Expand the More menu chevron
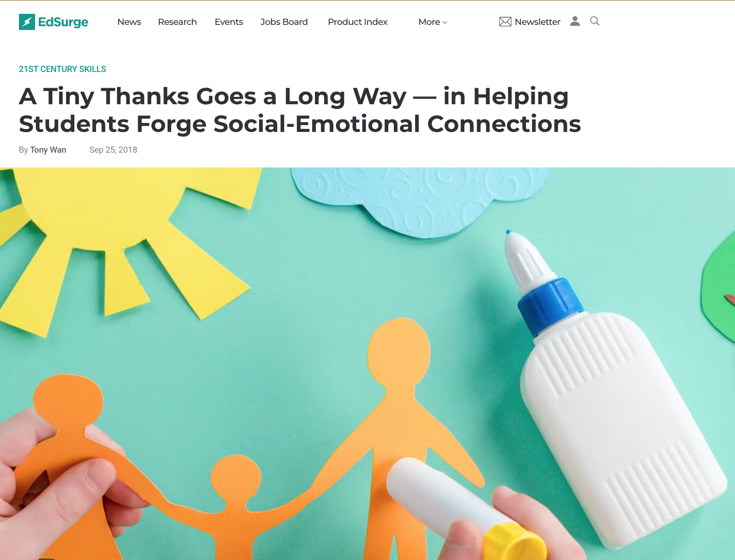The image size is (735, 560). [x=445, y=23]
